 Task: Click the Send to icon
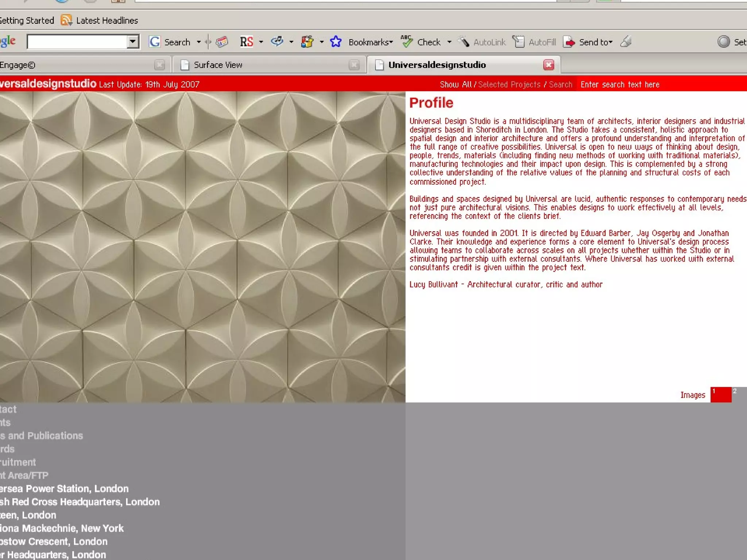pos(569,42)
